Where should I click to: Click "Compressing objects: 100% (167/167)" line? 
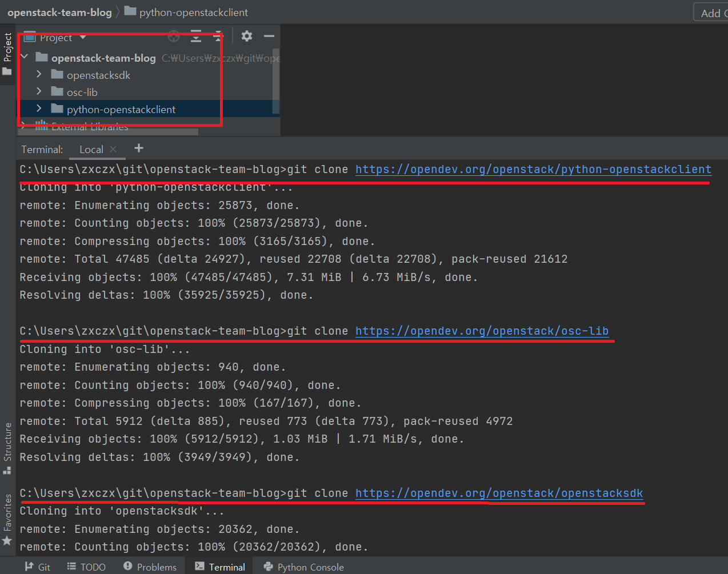[x=190, y=403]
